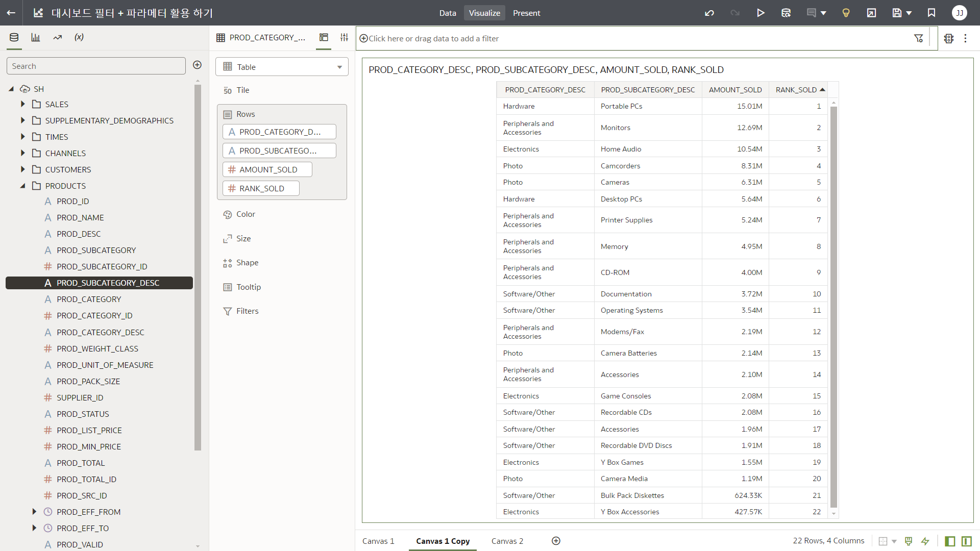Screen dimensions: 980x551
Task: Click the bookmark icon in header
Action: [932, 13]
